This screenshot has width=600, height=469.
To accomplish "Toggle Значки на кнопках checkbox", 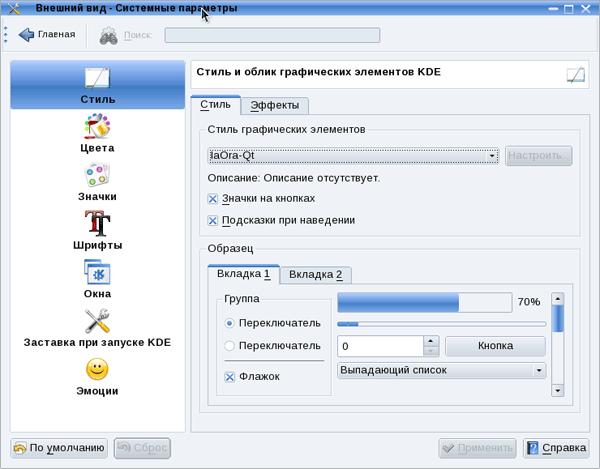I will coord(212,199).
